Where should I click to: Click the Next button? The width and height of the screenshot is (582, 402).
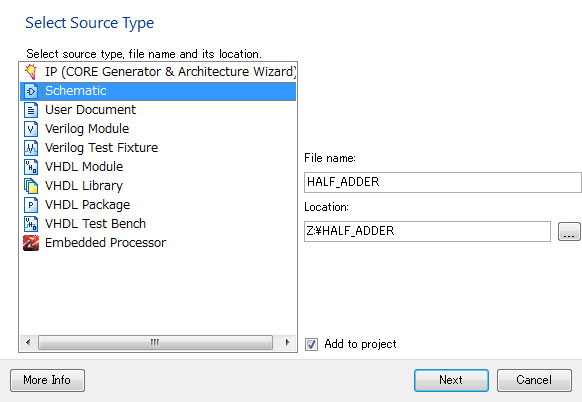[x=451, y=380]
